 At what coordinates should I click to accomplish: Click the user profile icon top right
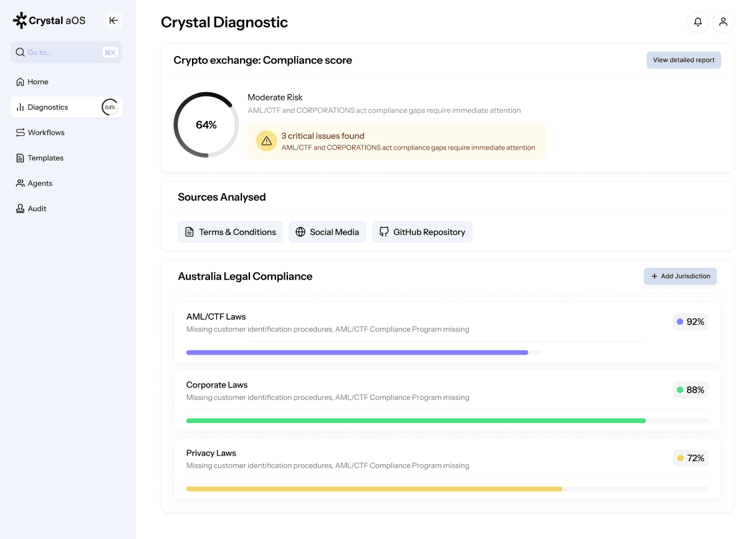pyautogui.click(x=723, y=22)
